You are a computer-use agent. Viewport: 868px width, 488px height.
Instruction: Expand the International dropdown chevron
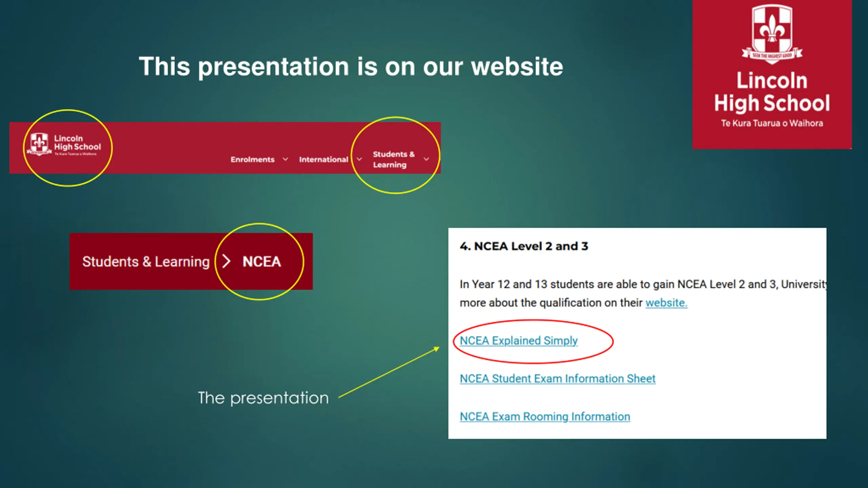(x=359, y=159)
